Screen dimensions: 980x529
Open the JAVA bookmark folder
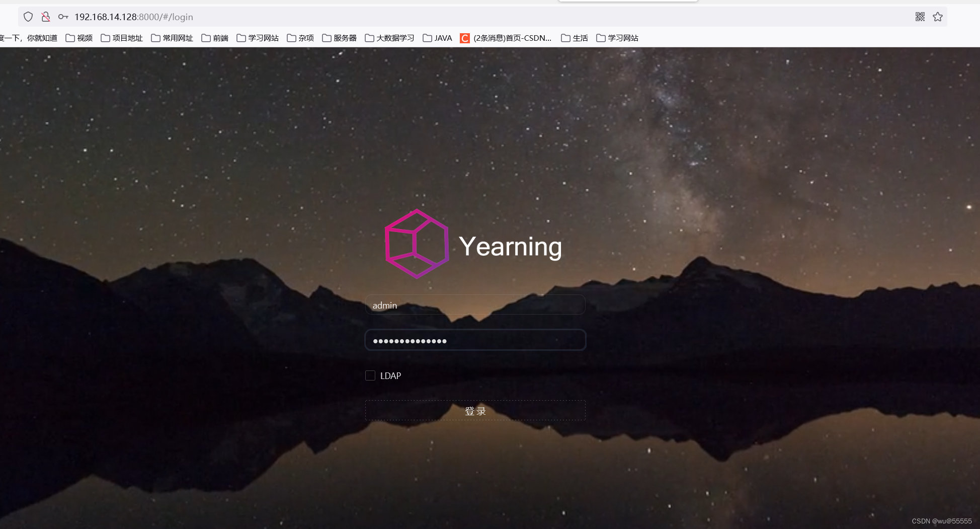(437, 38)
